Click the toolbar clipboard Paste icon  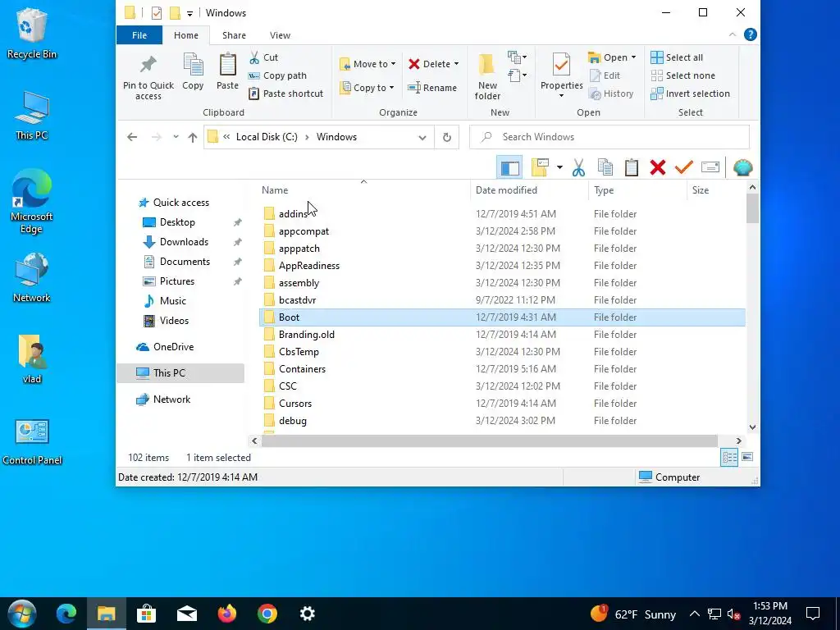tap(632, 167)
